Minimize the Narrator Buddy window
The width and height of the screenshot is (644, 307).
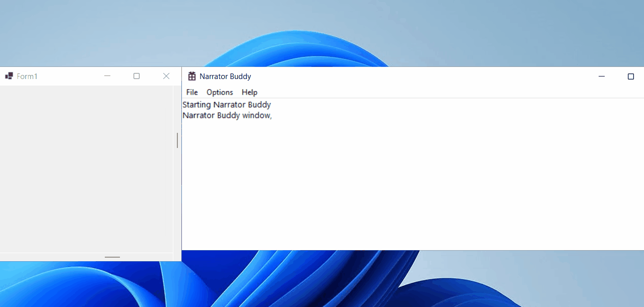[x=601, y=76]
